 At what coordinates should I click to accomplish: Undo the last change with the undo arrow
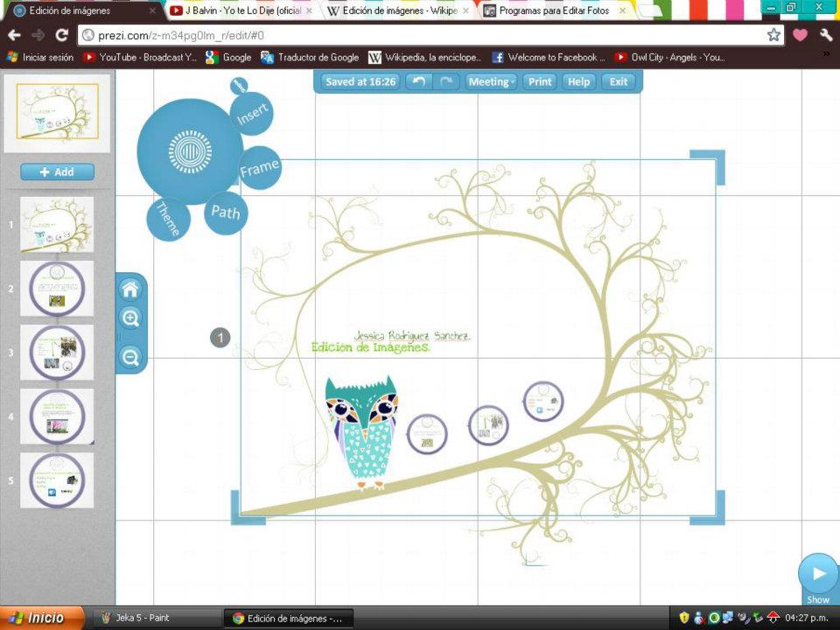pos(417,80)
